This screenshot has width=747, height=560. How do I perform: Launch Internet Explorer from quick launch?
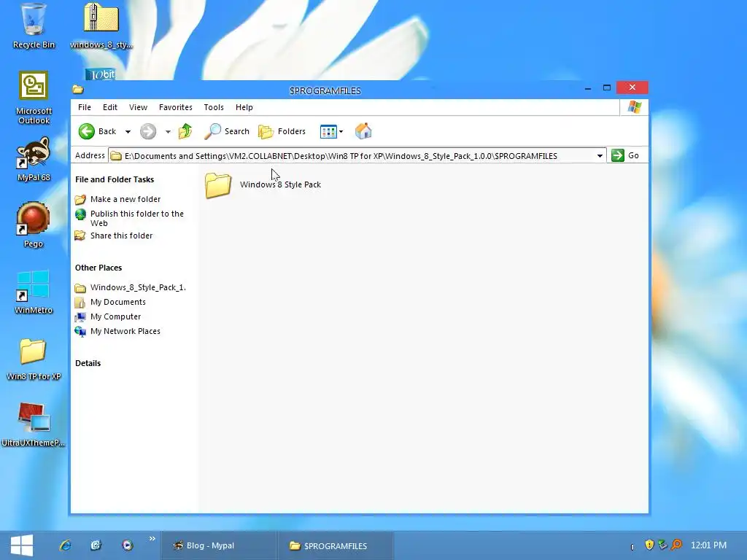(x=65, y=545)
